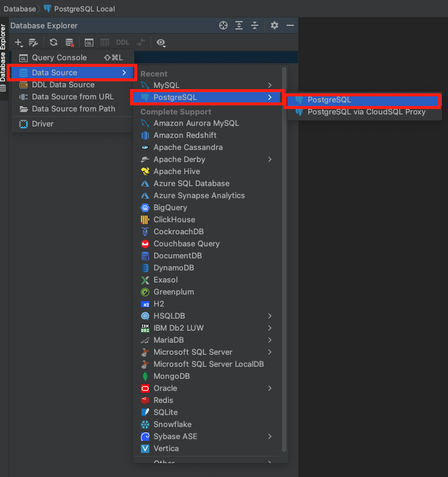The image size is (448, 477).
Task: Click the DynamoDB icon
Action: click(x=145, y=268)
